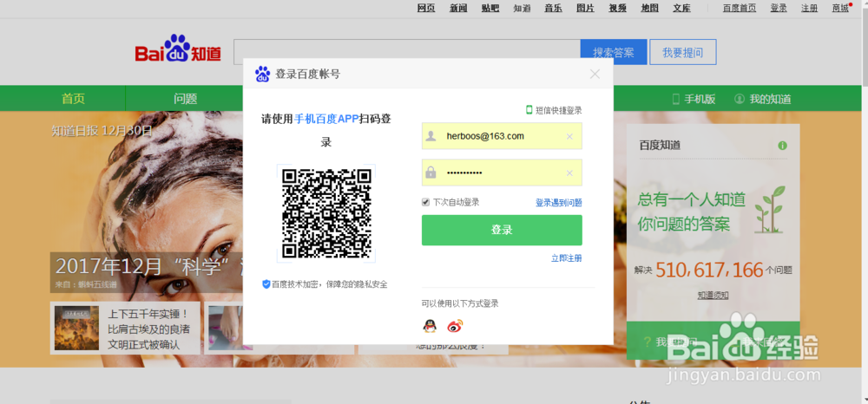Click the 良渚 article thumbnail image
Viewport: 868px width, 404px height.
76,328
